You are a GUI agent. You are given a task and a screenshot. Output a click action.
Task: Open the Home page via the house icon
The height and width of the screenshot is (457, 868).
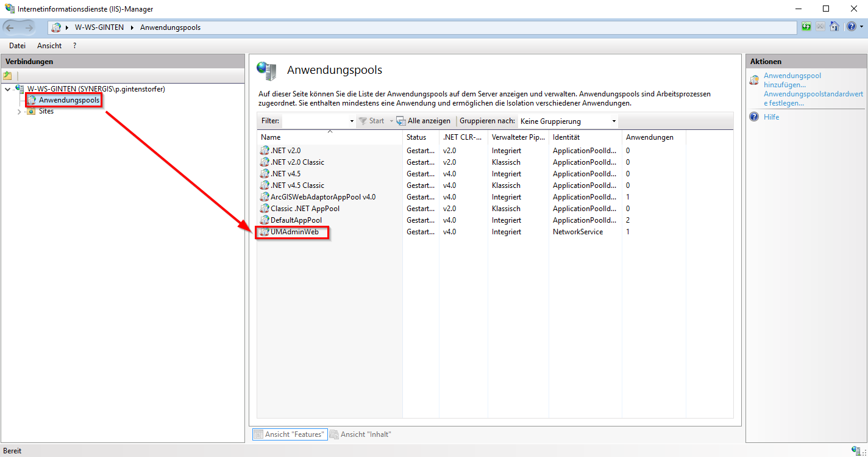[x=834, y=26]
